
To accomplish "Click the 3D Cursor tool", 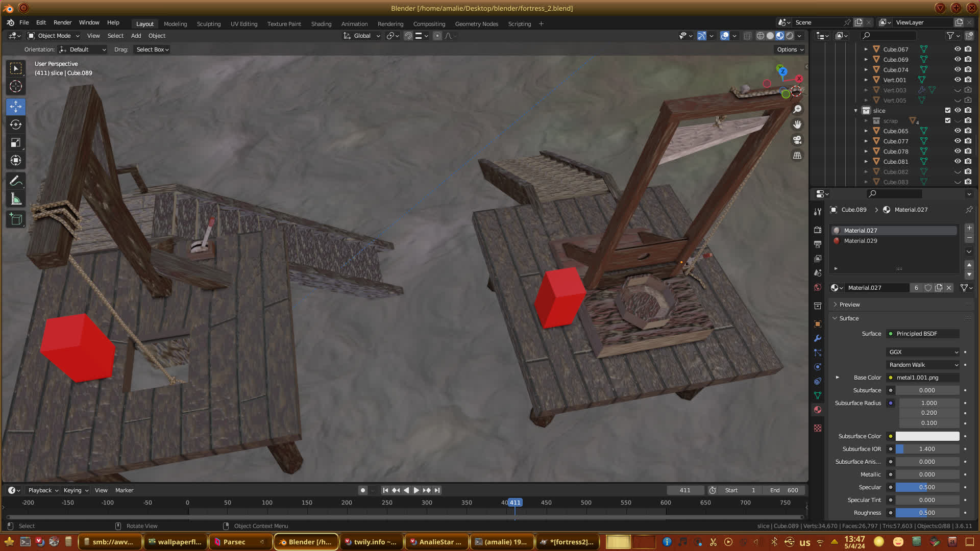I will click(x=16, y=86).
